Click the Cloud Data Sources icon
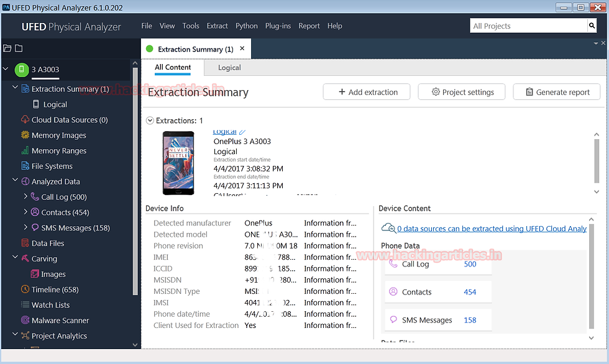The width and height of the screenshot is (609, 364). [x=25, y=119]
